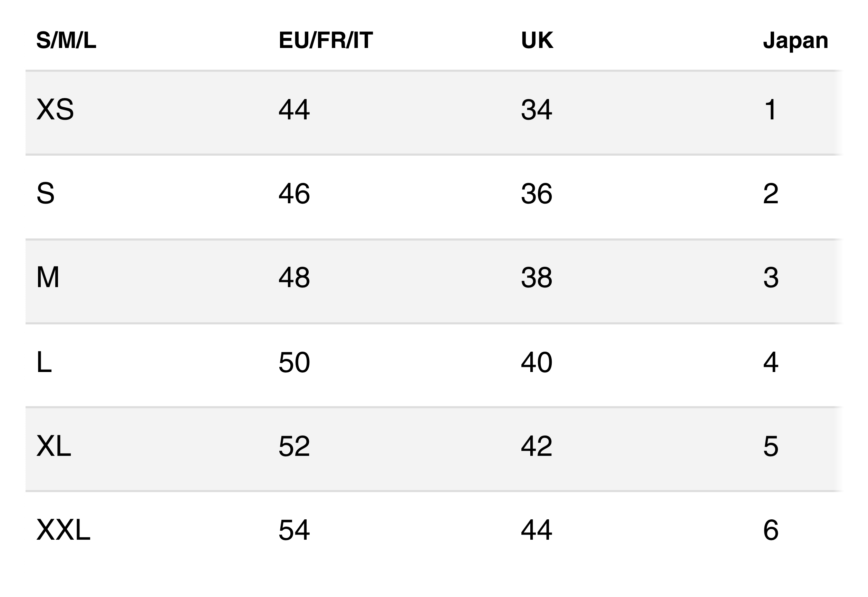Click EU size 44 in XS row
Screen dimensions: 868x597
[294, 110]
